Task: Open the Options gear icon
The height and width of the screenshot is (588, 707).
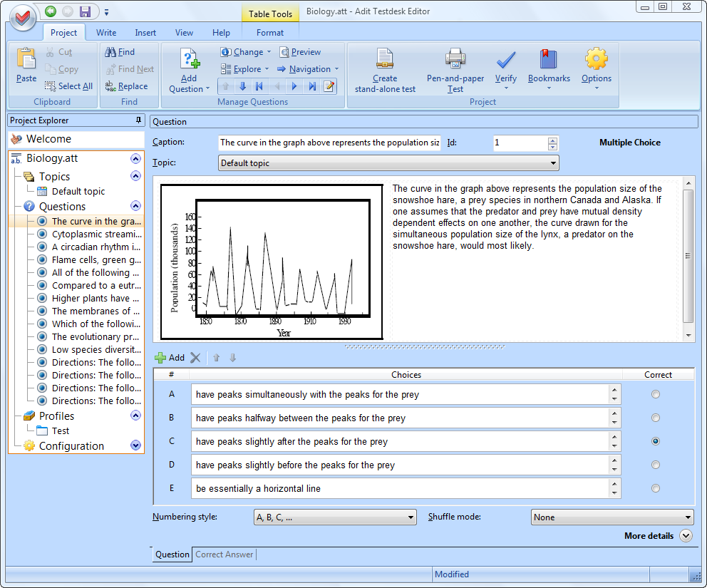Action: pos(596,58)
